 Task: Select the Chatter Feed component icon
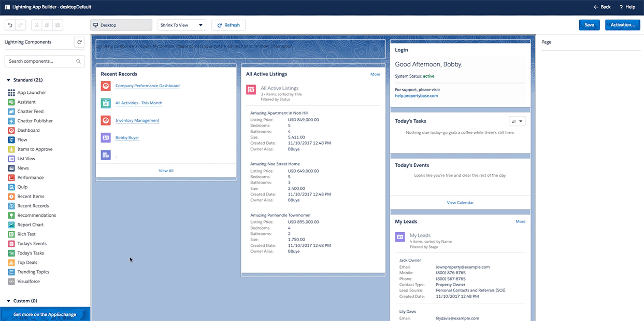(x=11, y=111)
